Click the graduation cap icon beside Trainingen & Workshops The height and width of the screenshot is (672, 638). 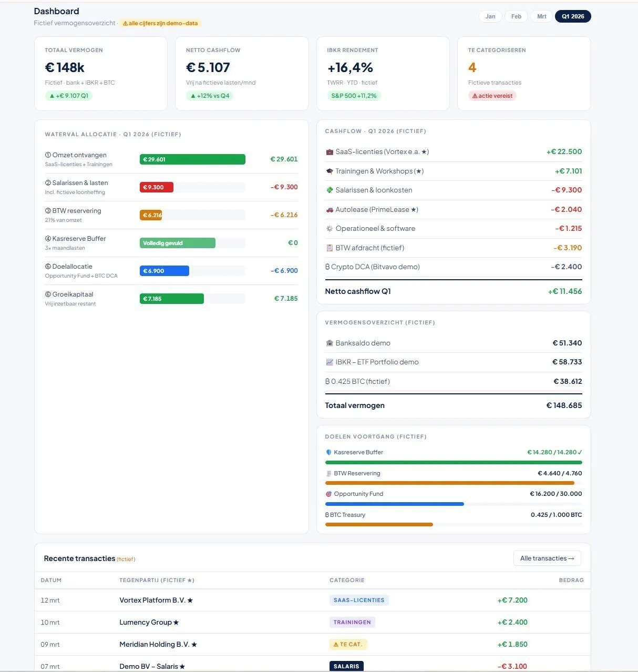(330, 171)
